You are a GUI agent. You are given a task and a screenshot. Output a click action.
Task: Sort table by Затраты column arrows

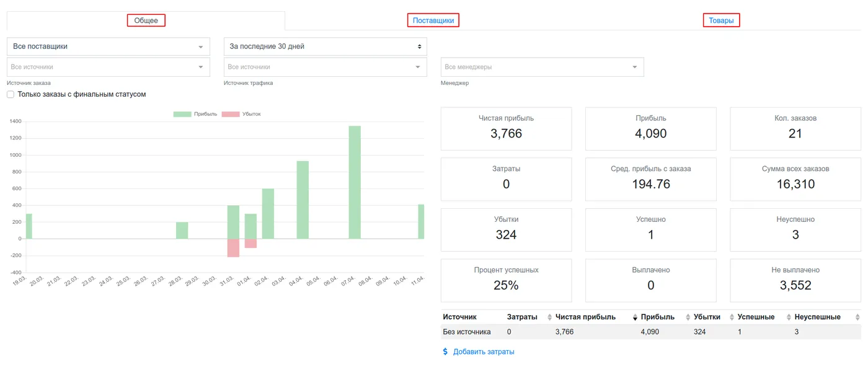click(549, 317)
